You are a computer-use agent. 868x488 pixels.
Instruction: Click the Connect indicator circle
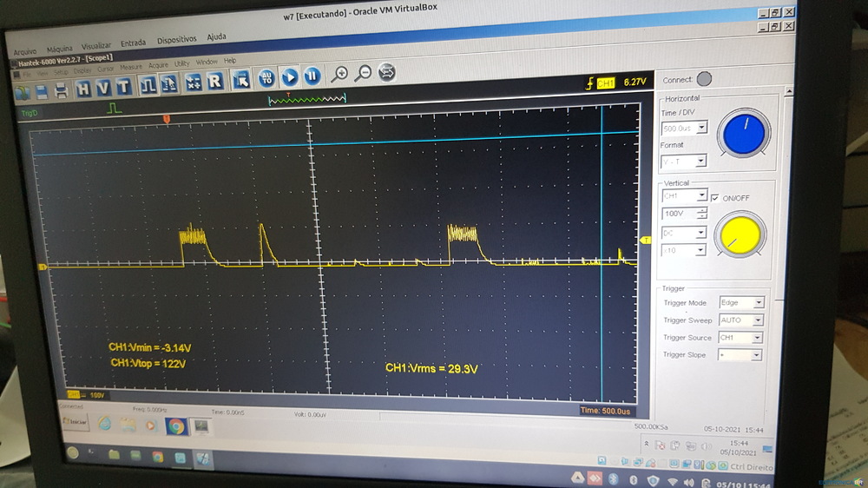(704, 79)
